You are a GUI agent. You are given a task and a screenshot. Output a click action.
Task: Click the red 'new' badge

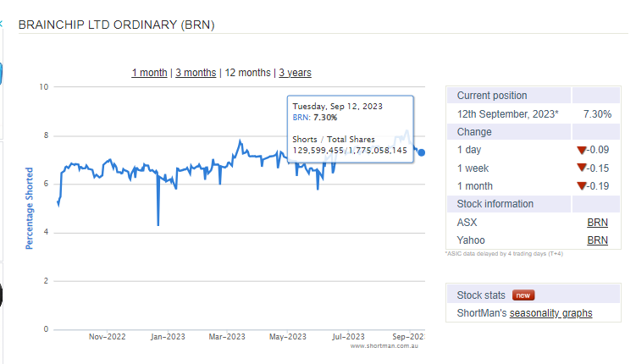[523, 295]
